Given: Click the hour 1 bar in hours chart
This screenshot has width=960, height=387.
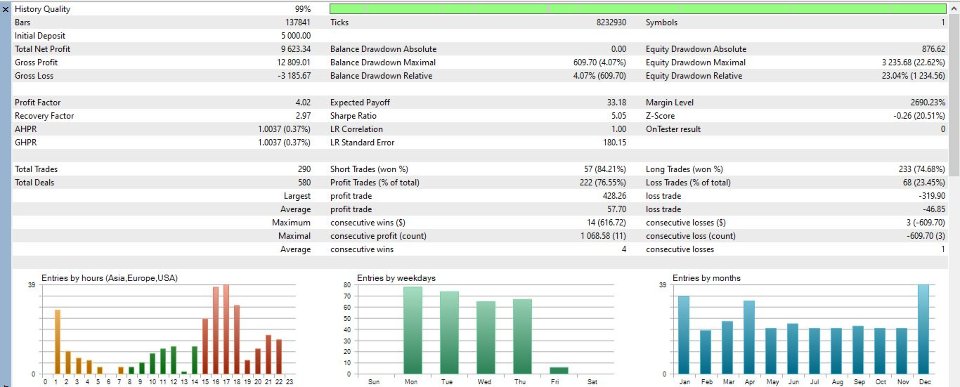Looking at the screenshot, I should tap(58, 342).
